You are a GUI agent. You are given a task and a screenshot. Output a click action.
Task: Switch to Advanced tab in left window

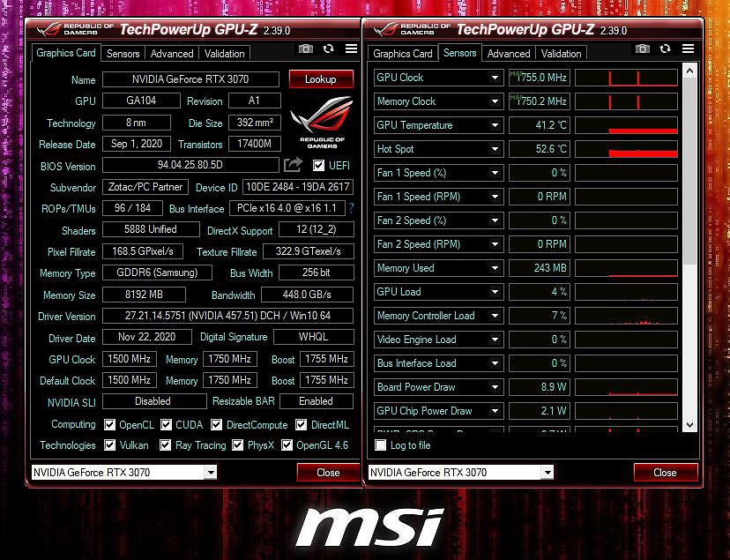coord(172,54)
